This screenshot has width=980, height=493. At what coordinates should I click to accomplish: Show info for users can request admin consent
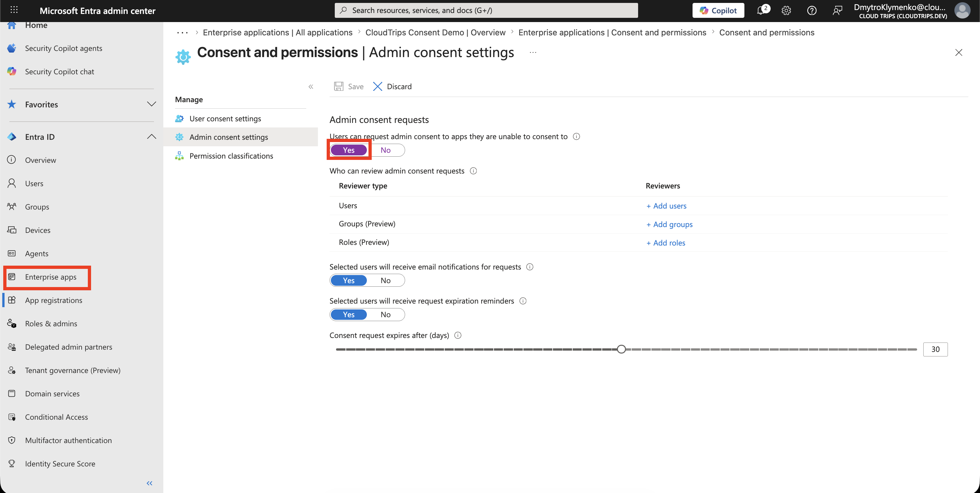point(576,136)
